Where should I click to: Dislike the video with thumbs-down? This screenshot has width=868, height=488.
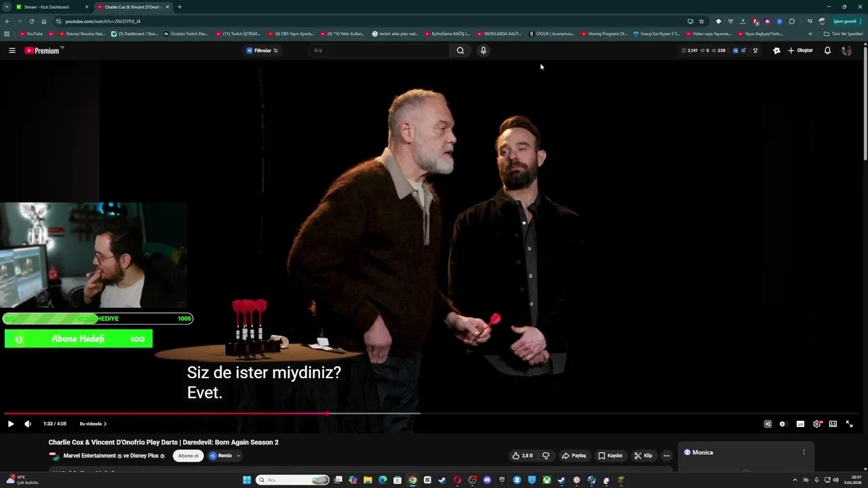click(x=546, y=455)
